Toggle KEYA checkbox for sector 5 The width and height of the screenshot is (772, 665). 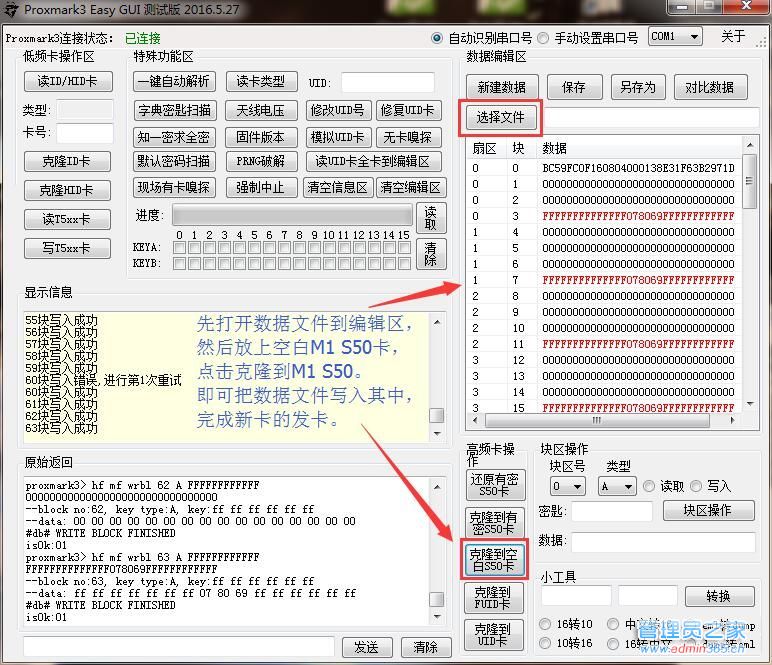point(255,248)
